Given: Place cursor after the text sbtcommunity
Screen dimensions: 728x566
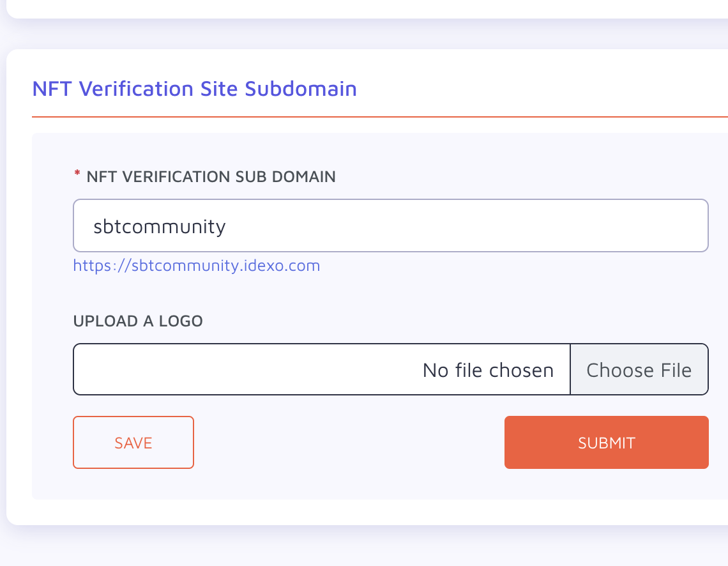Looking at the screenshot, I should tap(227, 226).
